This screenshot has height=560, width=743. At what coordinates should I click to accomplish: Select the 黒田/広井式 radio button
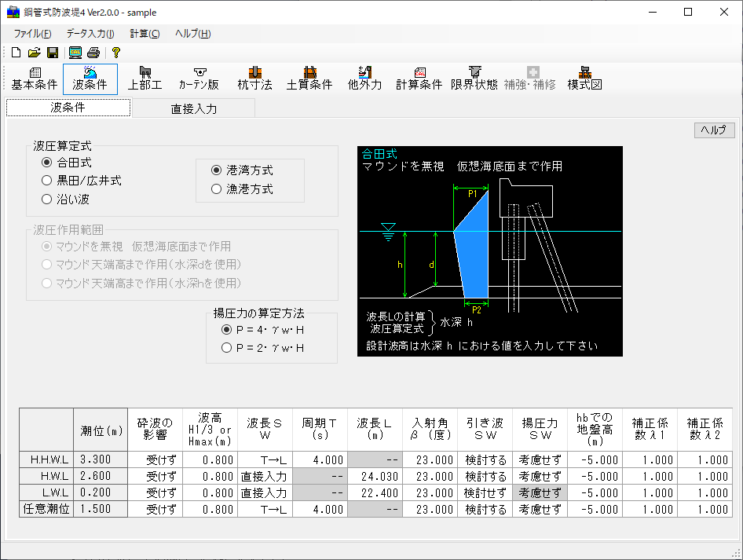[x=82, y=181]
